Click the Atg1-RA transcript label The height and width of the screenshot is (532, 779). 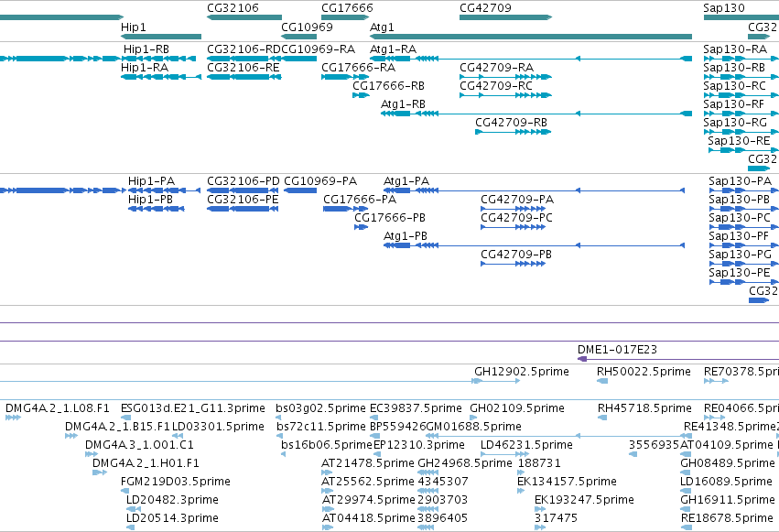pyautogui.click(x=393, y=49)
